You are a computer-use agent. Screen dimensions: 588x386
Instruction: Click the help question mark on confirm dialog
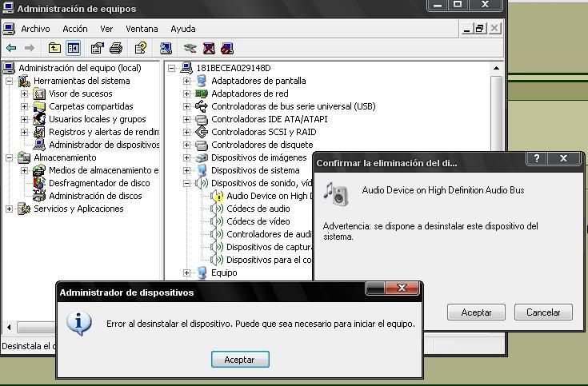pos(537,159)
